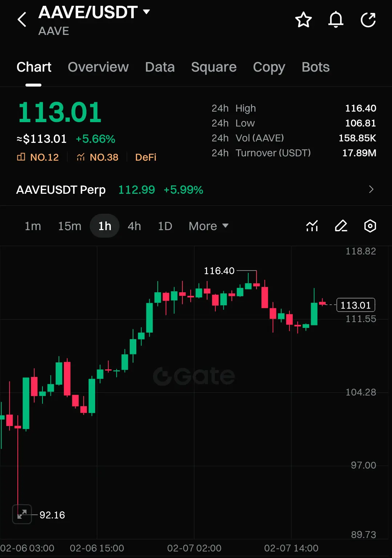Tap the 92.16 low marker on chart
Image resolution: width=392 pixels, height=558 pixels.
[52, 515]
